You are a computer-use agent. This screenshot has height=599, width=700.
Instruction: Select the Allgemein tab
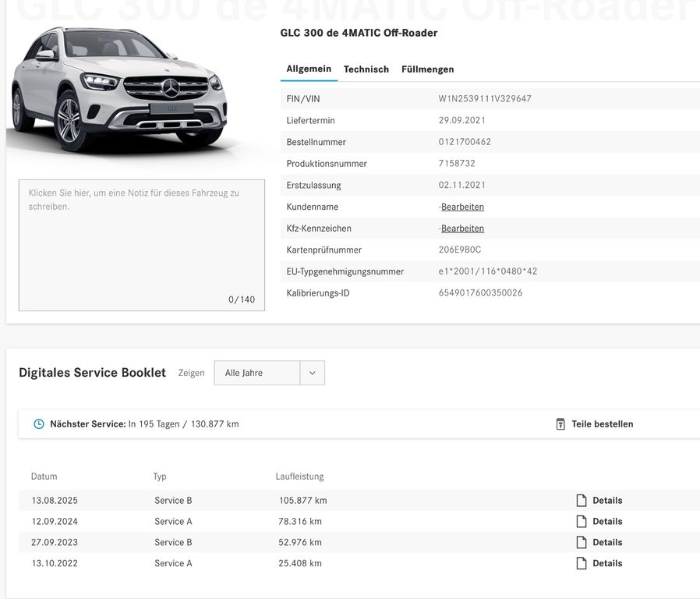[x=308, y=69]
